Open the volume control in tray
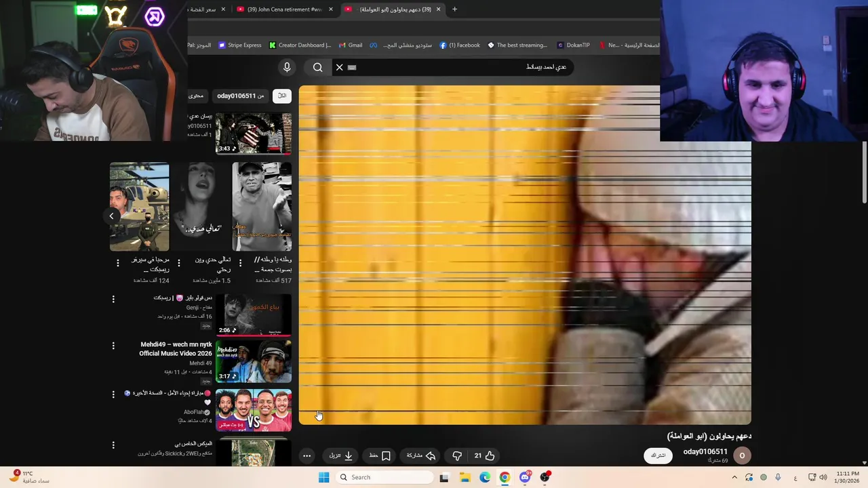Viewport: 868px width, 488px height. pos(823,477)
